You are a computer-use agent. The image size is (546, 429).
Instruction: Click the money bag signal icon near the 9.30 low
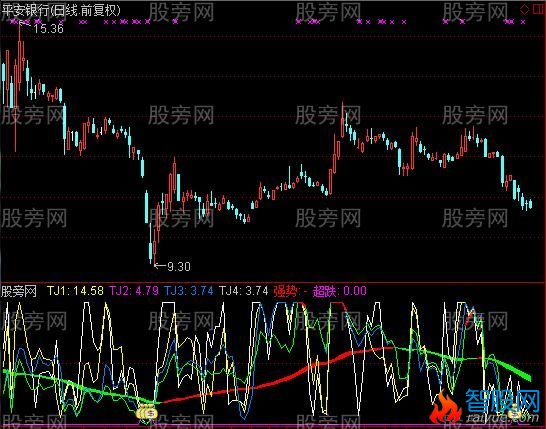coord(147,413)
